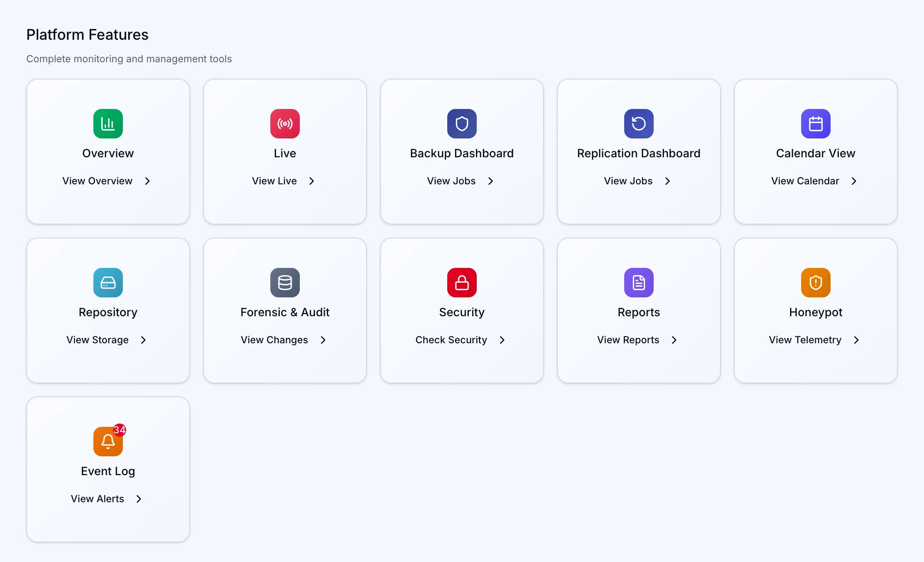Open the View Storage link
924x562 pixels.
(x=97, y=340)
